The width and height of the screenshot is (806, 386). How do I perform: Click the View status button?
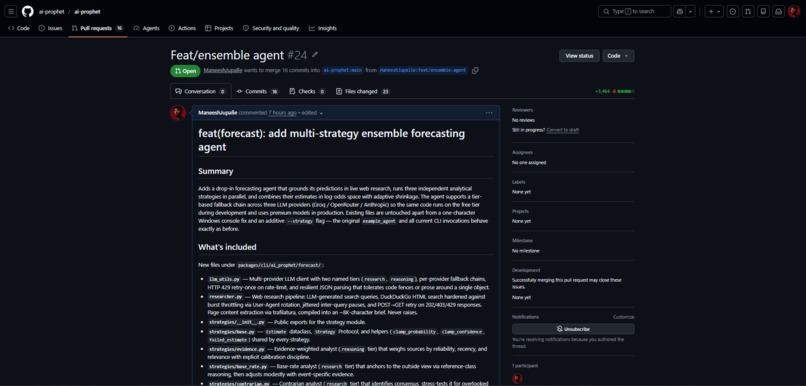[579, 56]
